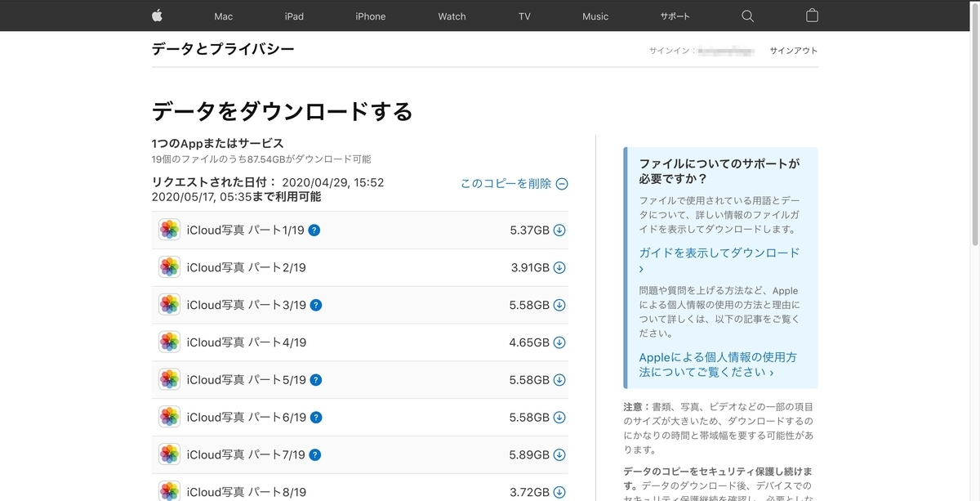Image resolution: width=980 pixels, height=501 pixels.
Task: Click help icon for パート7/19
Action: pyautogui.click(x=315, y=455)
